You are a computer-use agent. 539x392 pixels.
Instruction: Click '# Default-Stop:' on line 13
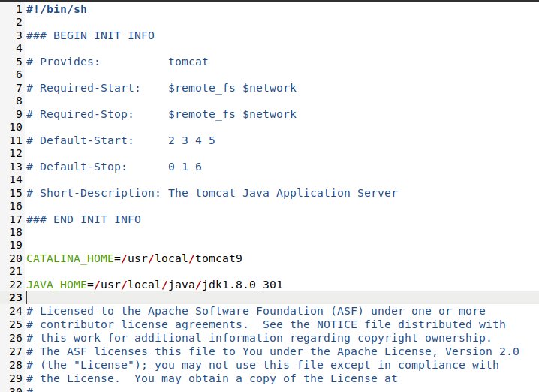pos(77,167)
